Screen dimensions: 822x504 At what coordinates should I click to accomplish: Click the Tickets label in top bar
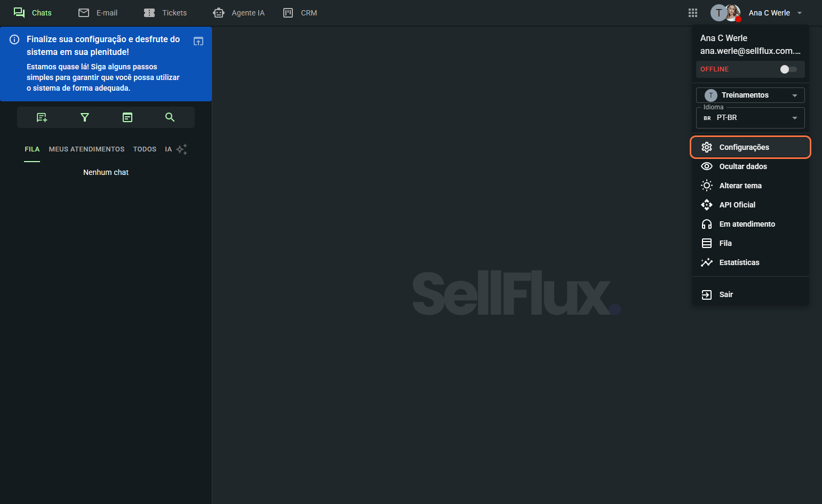(174, 13)
